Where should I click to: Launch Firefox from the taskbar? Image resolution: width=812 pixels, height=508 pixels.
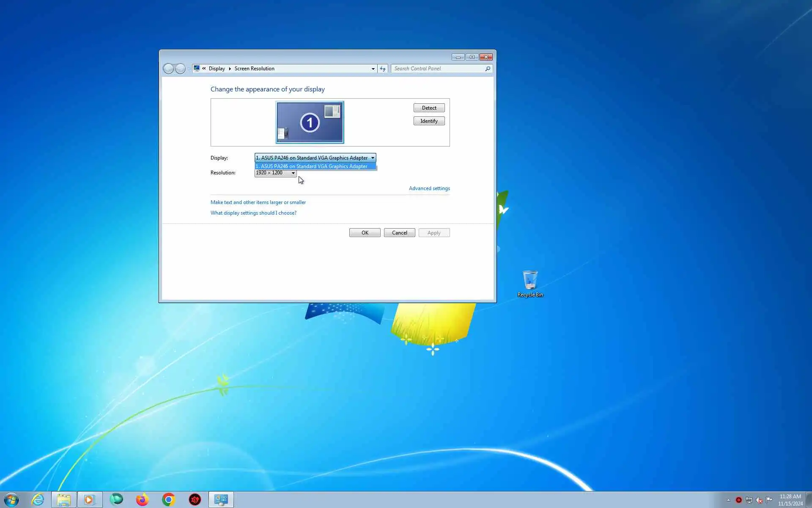point(142,500)
